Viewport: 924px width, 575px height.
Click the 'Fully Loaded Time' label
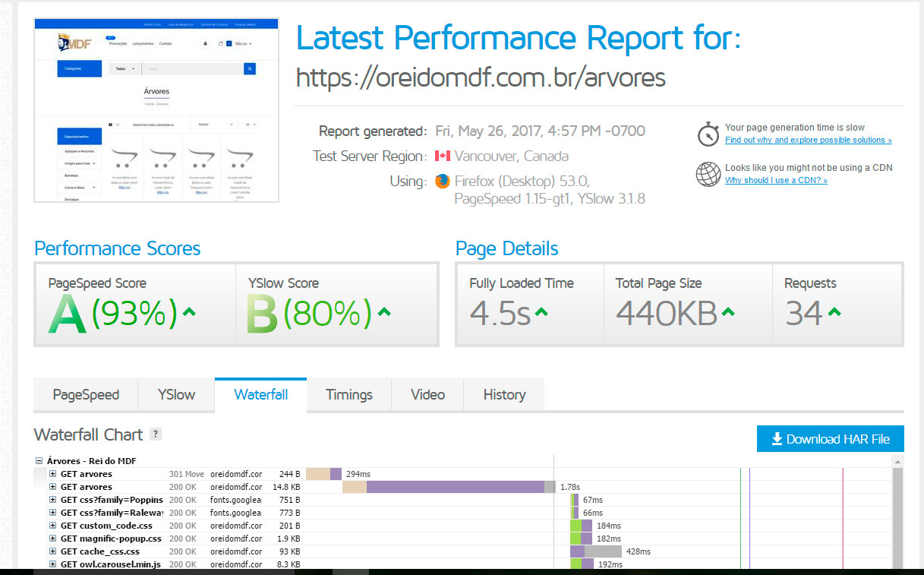click(522, 283)
